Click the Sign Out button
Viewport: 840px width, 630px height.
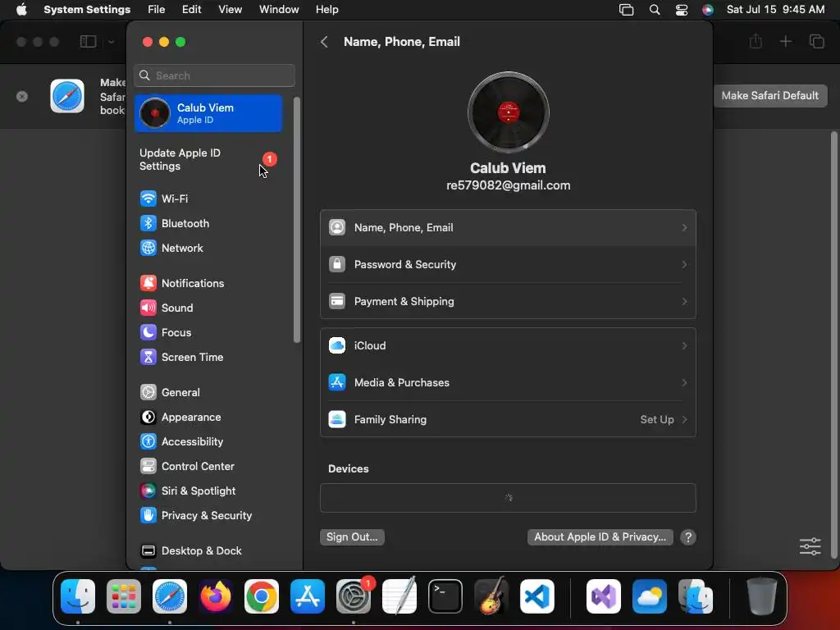[352, 537]
